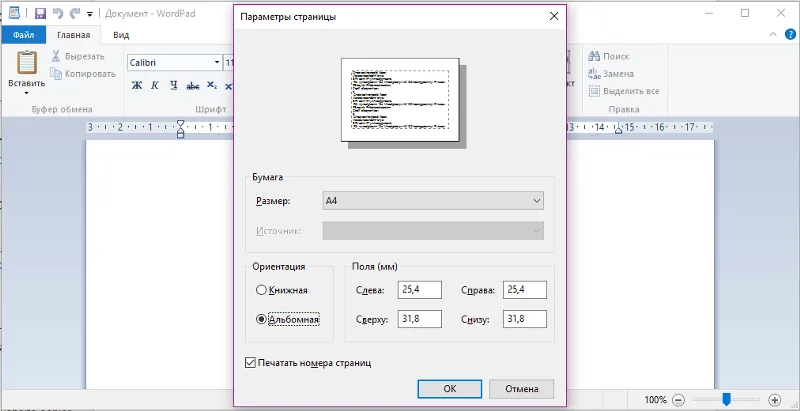Click the Save icon in quick access toolbar
The width and height of the screenshot is (800, 411).
pyautogui.click(x=40, y=13)
